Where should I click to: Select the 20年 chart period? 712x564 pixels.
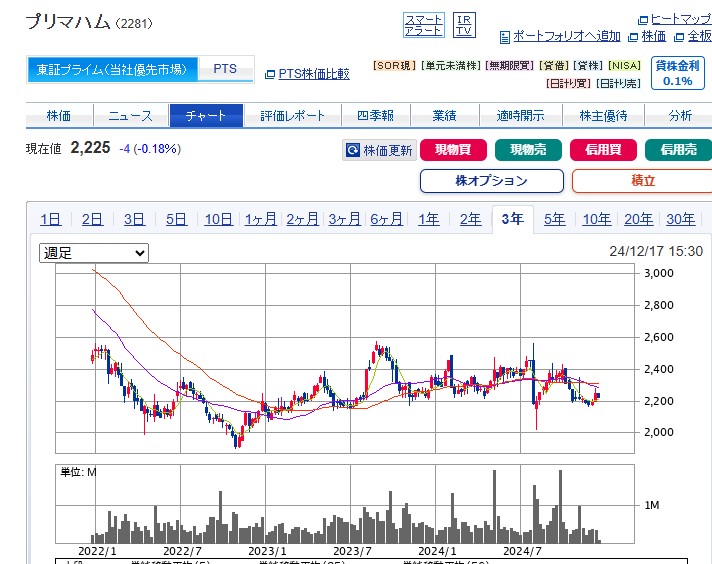click(638, 219)
